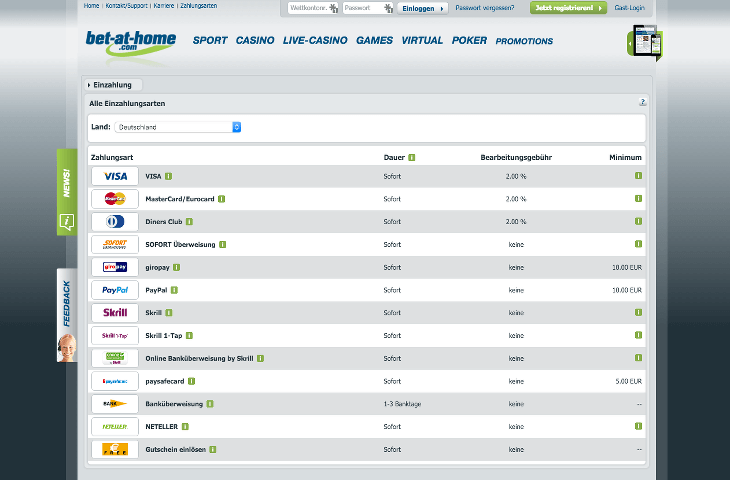The width and height of the screenshot is (730, 480).
Task: Follow the Passwort vergessen link
Action: coord(485,8)
